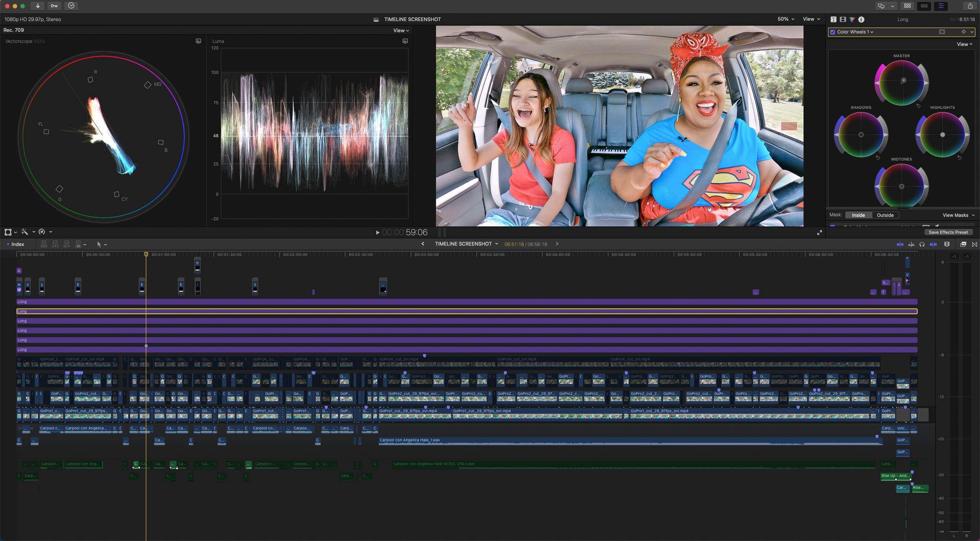Play the viewer with play button
The height and width of the screenshot is (541, 980).
point(377,233)
